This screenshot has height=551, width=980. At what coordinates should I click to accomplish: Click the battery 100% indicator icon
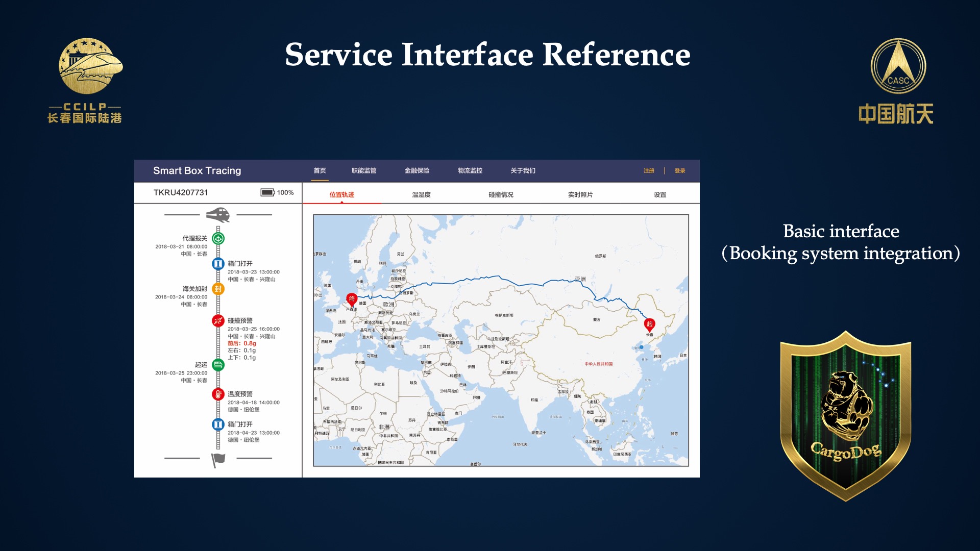tap(267, 192)
